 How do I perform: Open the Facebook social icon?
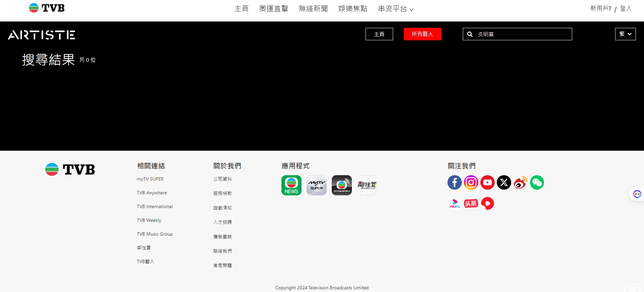coord(454,183)
